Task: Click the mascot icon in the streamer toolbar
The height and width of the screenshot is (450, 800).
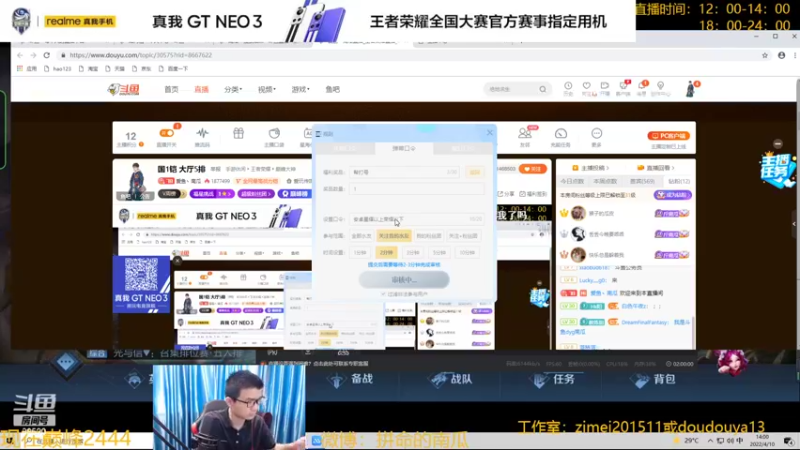Action: click(274, 134)
